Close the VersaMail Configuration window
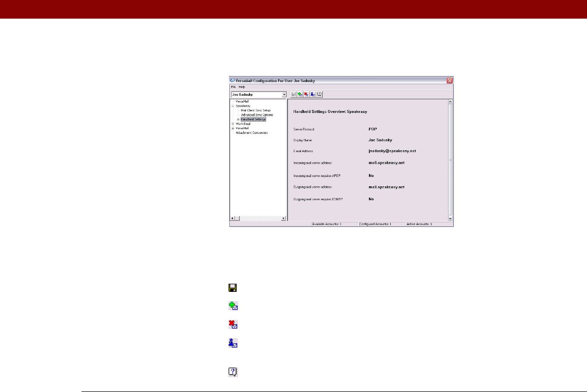The image size is (587, 392). (450, 81)
